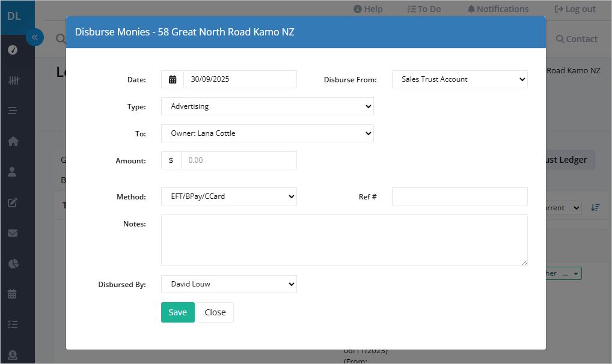
Task: Open the mail envelope sidebar icon
Action: 13,233
